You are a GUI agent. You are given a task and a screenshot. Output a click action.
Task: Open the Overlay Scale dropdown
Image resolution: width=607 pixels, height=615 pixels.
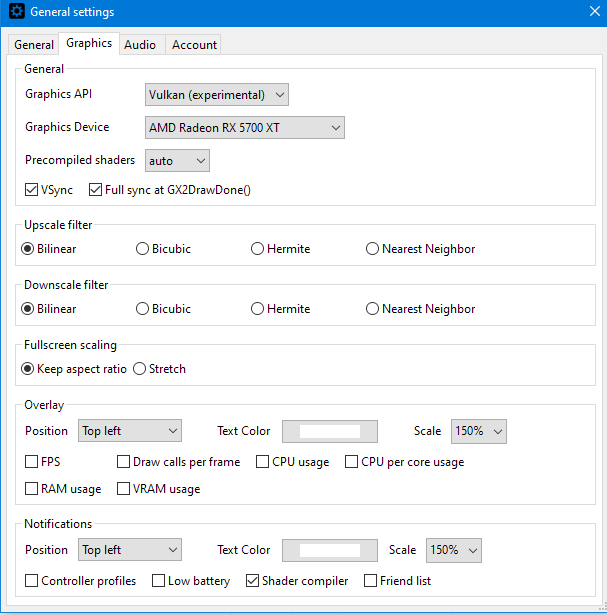479,431
